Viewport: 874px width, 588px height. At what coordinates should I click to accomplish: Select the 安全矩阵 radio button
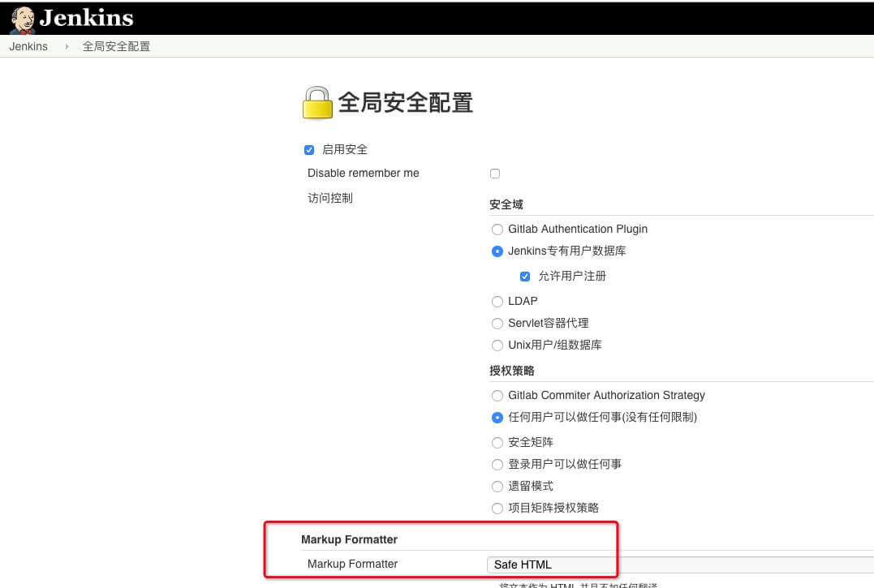[x=497, y=442]
